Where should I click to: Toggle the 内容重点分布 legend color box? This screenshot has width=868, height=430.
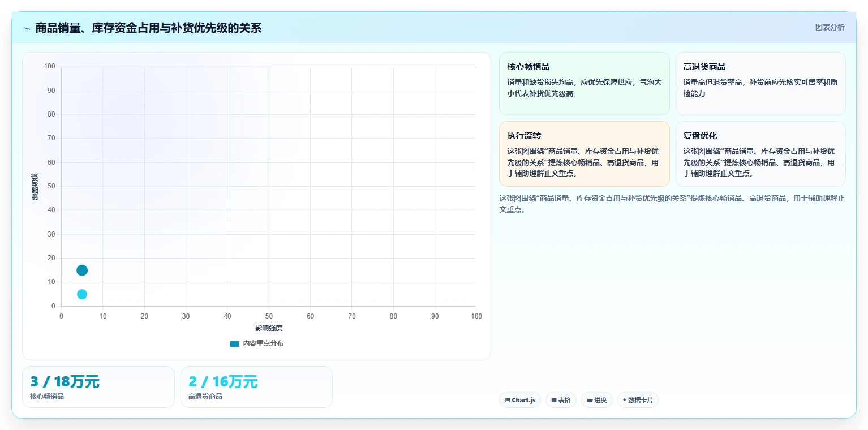[x=234, y=343]
